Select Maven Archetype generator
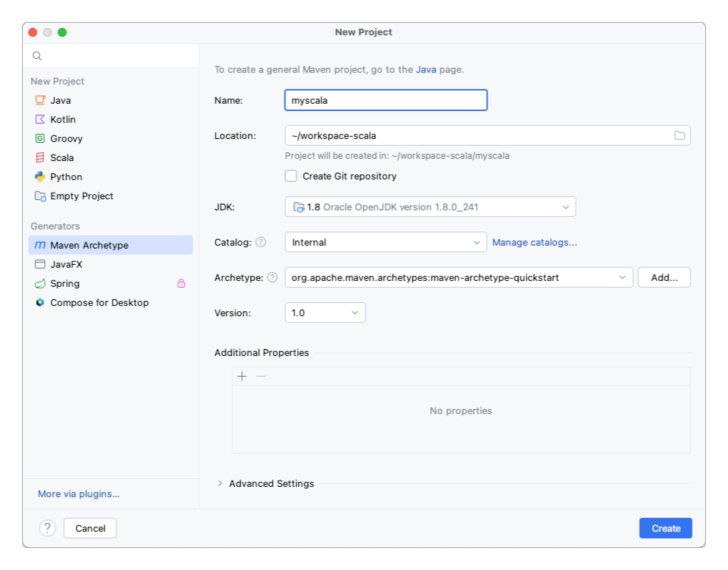 110,245
